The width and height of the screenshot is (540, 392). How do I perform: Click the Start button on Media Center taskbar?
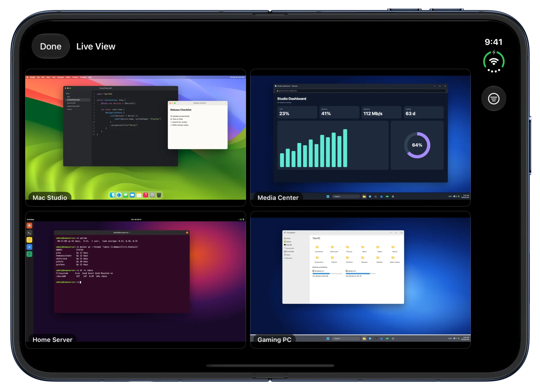[x=328, y=196]
